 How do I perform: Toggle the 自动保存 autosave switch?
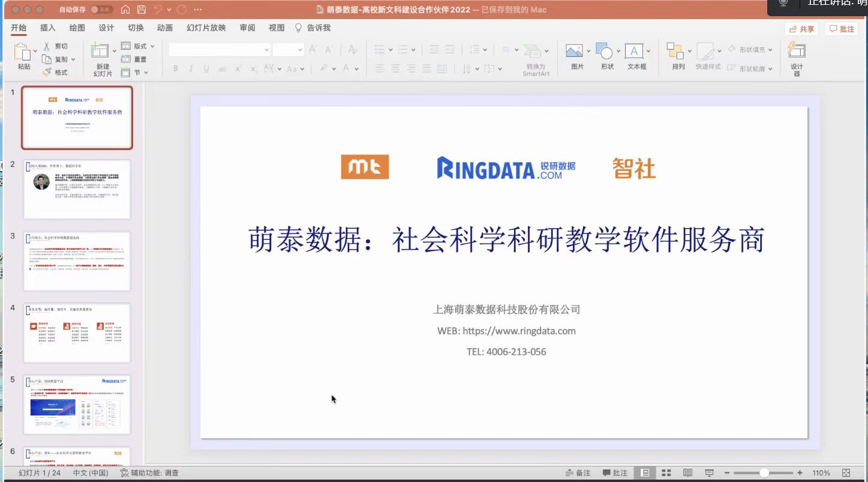point(101,10)
